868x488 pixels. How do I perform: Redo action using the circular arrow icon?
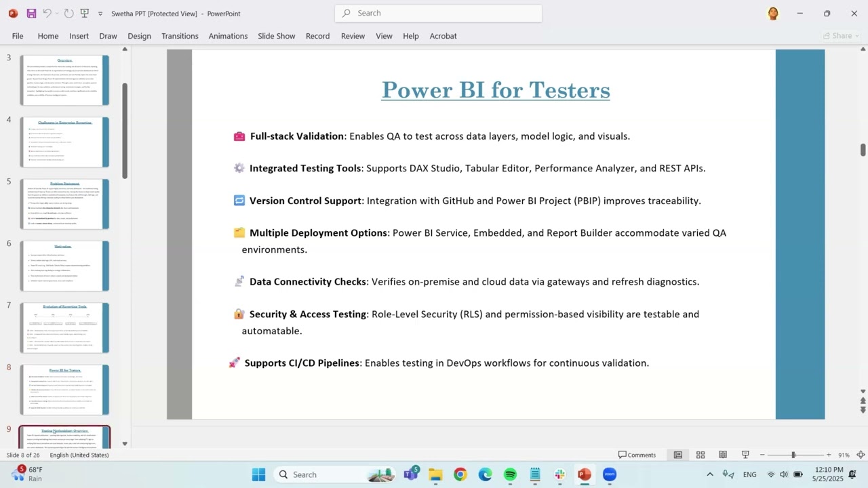tap(68, 13)
